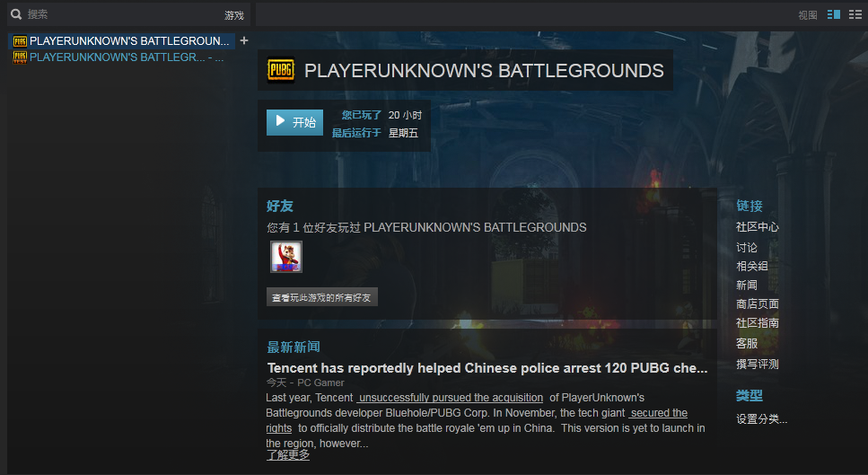Viewport: 868px width, 475px height.
Task: Open Tencent Chinese police arrest news headline
Action: (487, 368)
